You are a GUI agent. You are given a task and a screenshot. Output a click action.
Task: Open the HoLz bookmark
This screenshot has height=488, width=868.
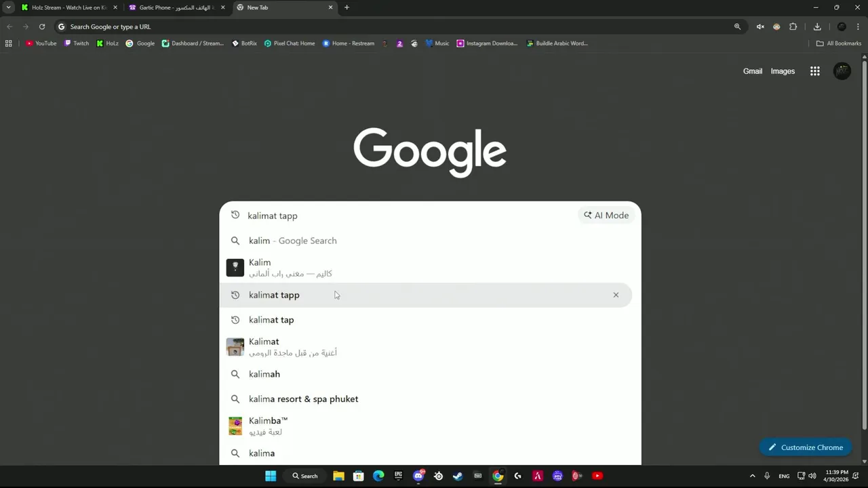point(107,43)
